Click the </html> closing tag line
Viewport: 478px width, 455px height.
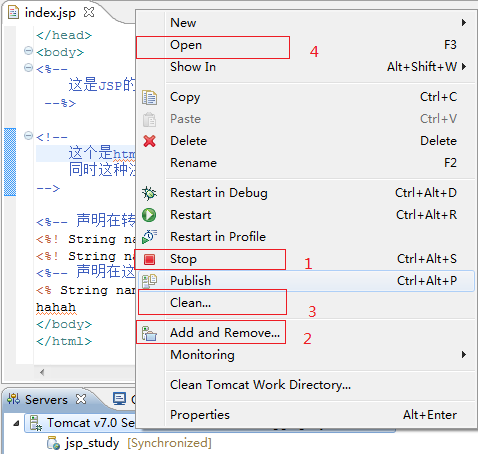tap(64, 341)
